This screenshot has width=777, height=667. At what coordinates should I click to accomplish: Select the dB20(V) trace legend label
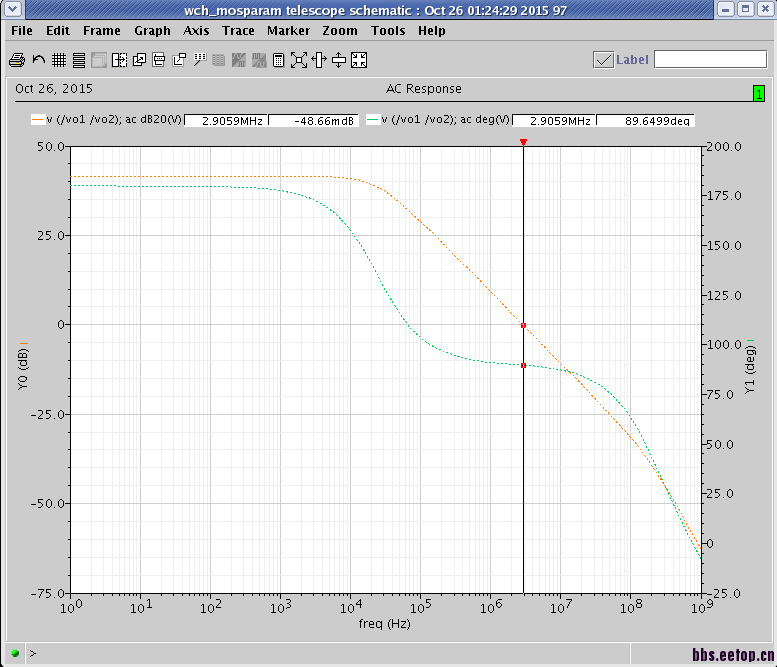click(x=114, y=119)
